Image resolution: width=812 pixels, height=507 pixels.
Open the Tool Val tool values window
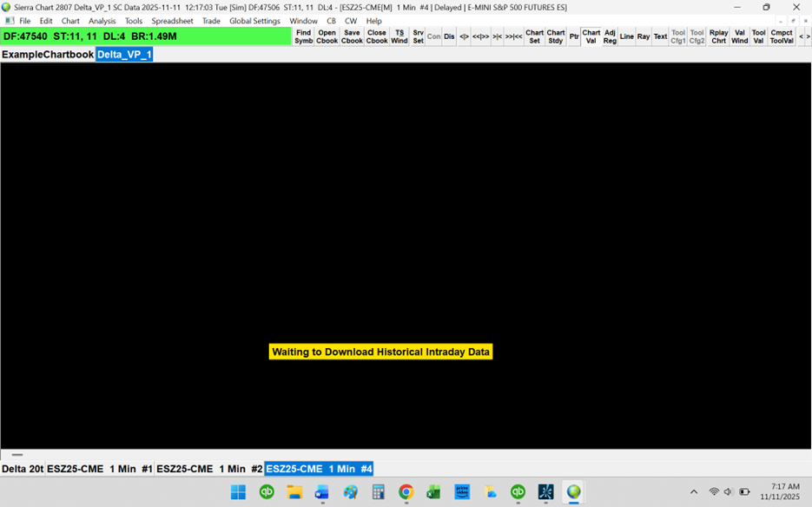[759, 36]
